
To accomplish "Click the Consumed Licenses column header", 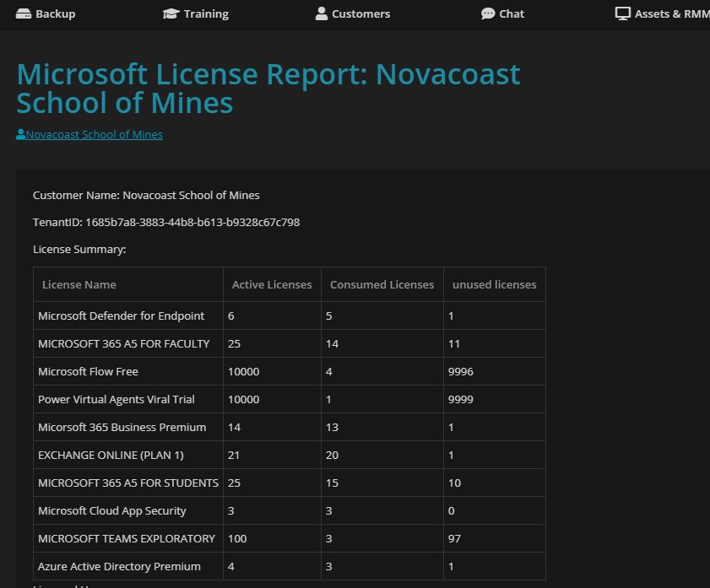I will [382, 285].
